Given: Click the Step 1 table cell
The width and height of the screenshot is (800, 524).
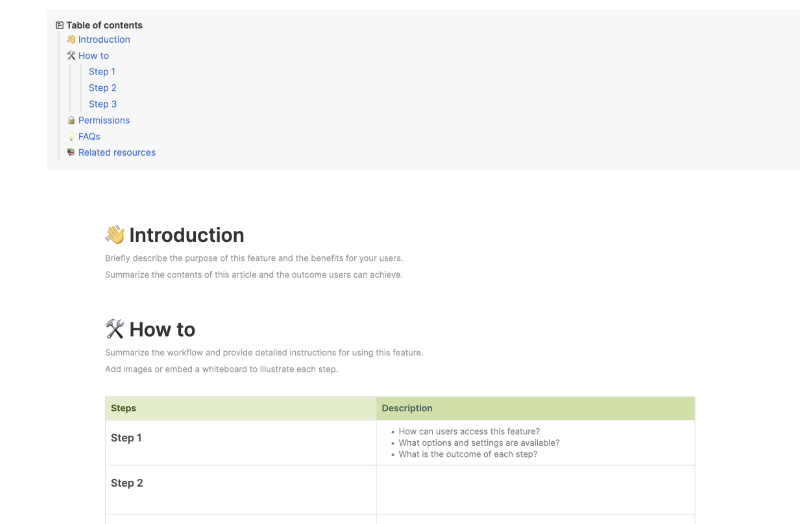Looking at the screenshot, I should pyautogui.click(x=240, y=442).
